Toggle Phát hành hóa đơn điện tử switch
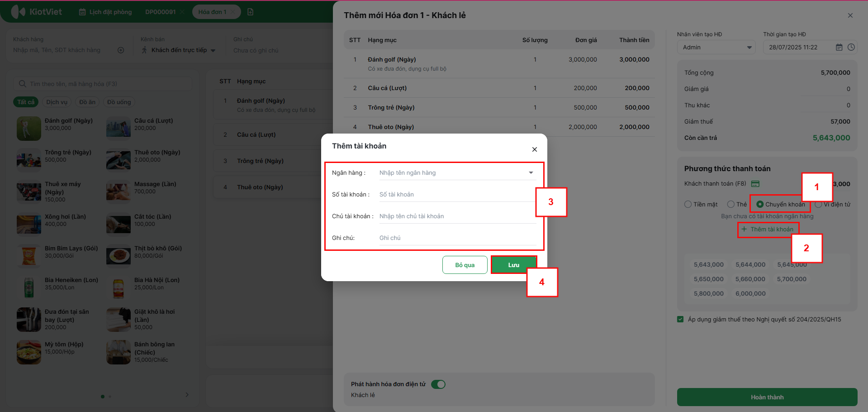The height and width of the screenshot is (412, 868). (x=438, y=384)
